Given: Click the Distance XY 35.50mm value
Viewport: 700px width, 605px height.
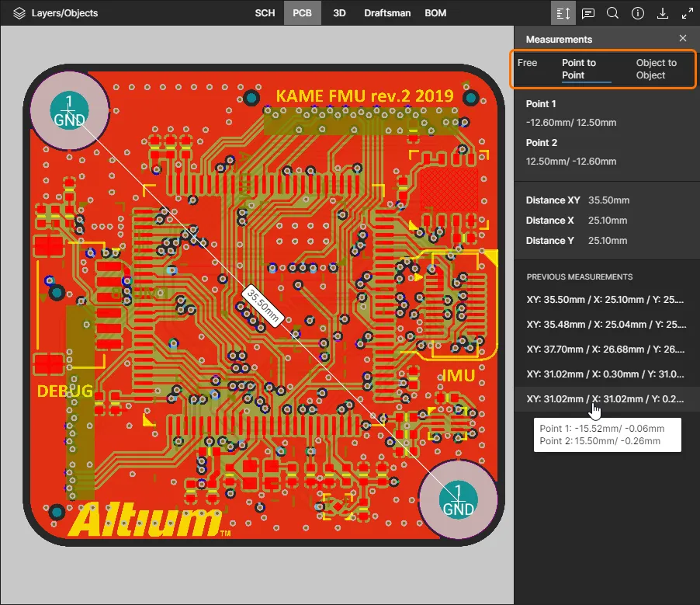Looking at the screenshot, I should 608,200.
